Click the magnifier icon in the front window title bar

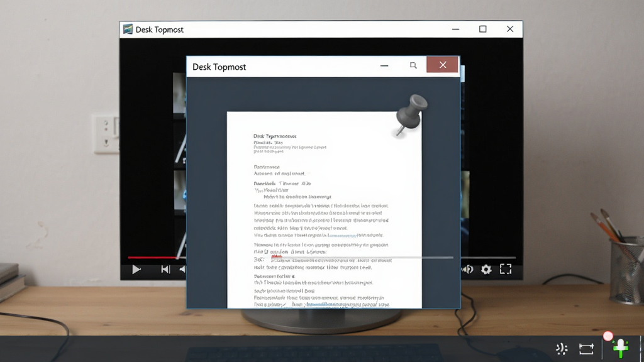[x=413, y=65]
